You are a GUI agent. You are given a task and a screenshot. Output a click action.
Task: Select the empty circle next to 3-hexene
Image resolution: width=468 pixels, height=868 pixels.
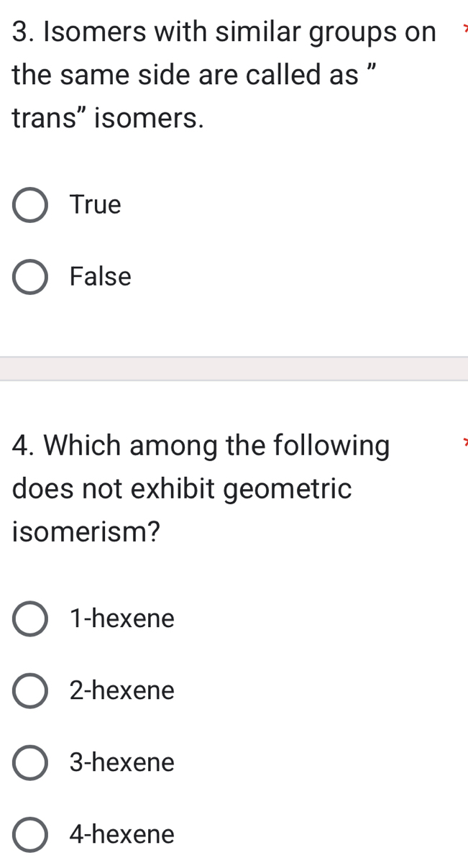[29, 762]
